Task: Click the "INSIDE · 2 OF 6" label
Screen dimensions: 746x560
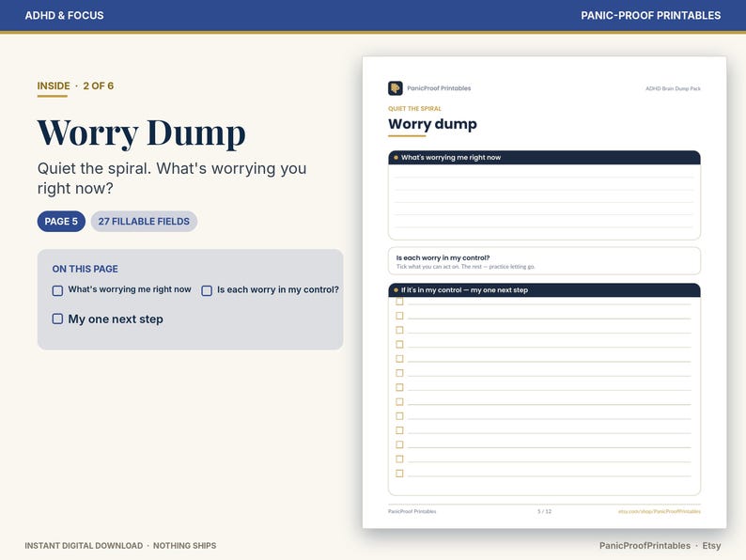Action: point(75,86)
